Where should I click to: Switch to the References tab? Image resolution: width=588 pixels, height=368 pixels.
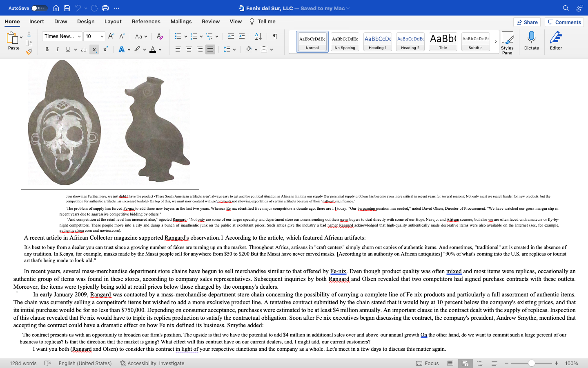pyautogui.click(x=146, y=22)
